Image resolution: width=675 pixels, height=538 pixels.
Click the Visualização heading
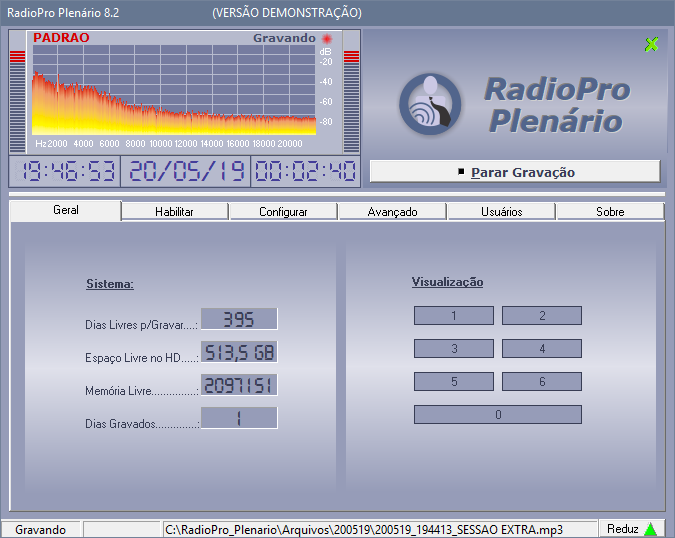[447, 282]
